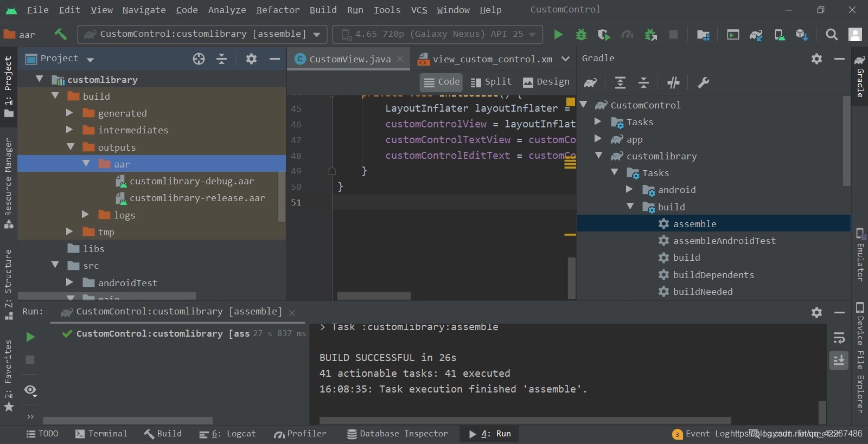Toggle the Gradle side tool window tab
The height and width of the screenshot is (444, 868).
(860, 77)
